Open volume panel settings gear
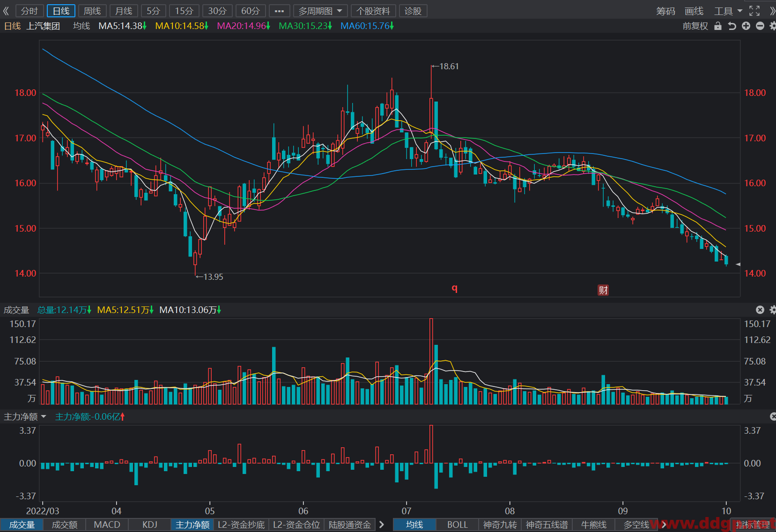Image resolution: width=776 pixels, height=532 pixels. pyautogui.click(x=772, y=310)
